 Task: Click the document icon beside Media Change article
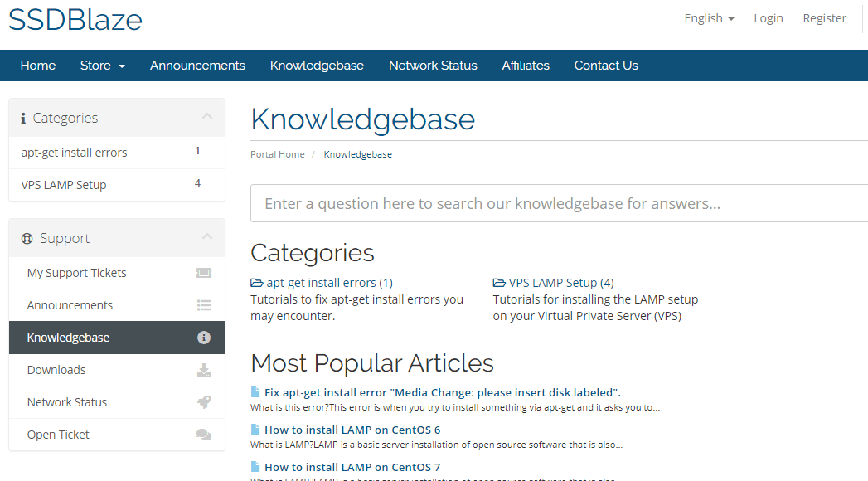pos(255,392)
